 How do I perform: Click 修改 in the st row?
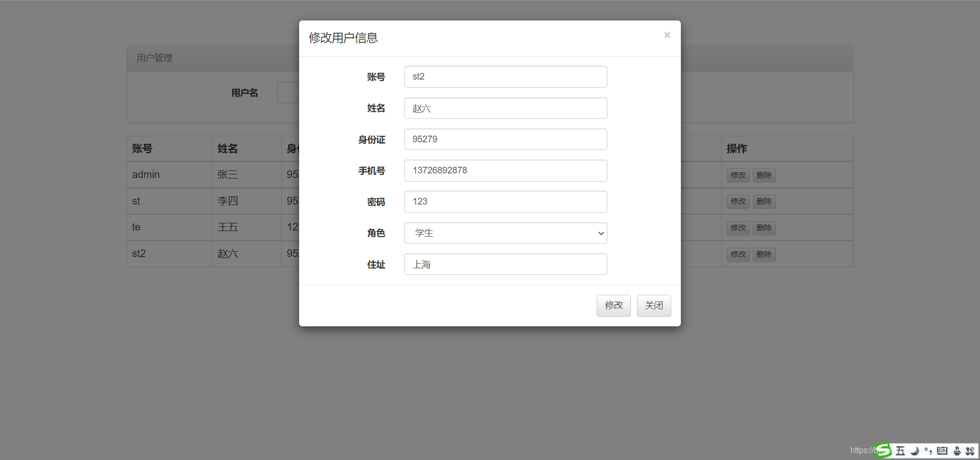coord(738,201)
